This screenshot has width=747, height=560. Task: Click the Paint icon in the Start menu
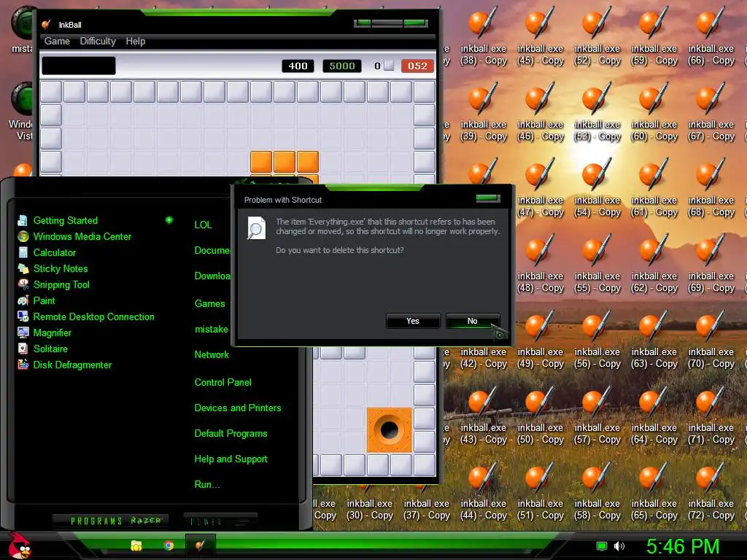23,300
